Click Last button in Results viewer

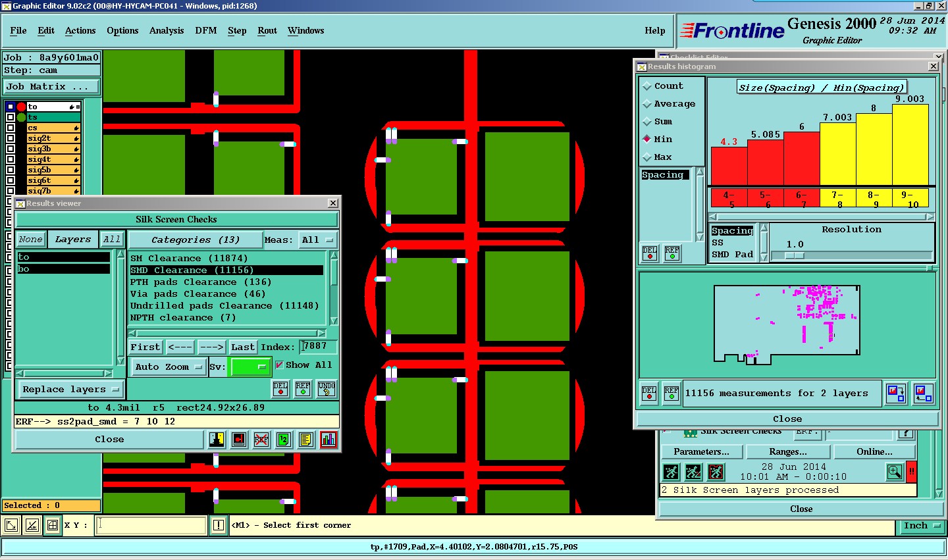(243, 347)
